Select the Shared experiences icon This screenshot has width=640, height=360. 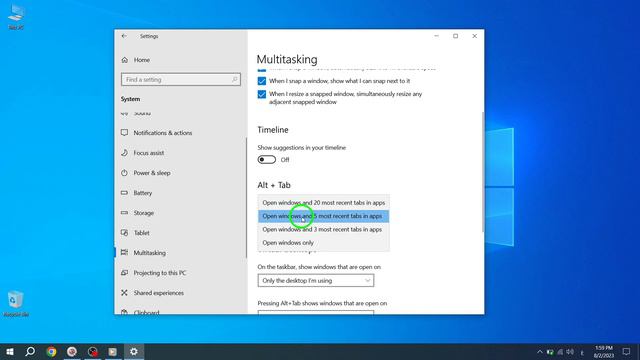(124, 293)
